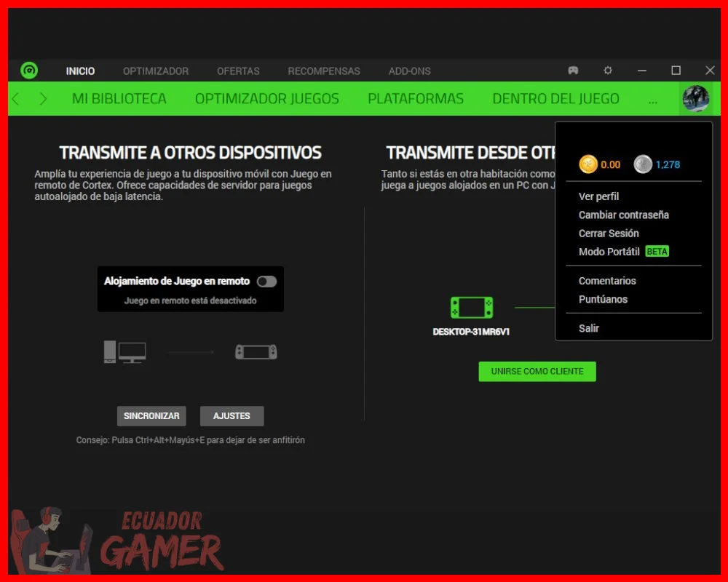Click the AJUSTES button
The height and width of the screenshot is (582, 728).
click(232, 416)
